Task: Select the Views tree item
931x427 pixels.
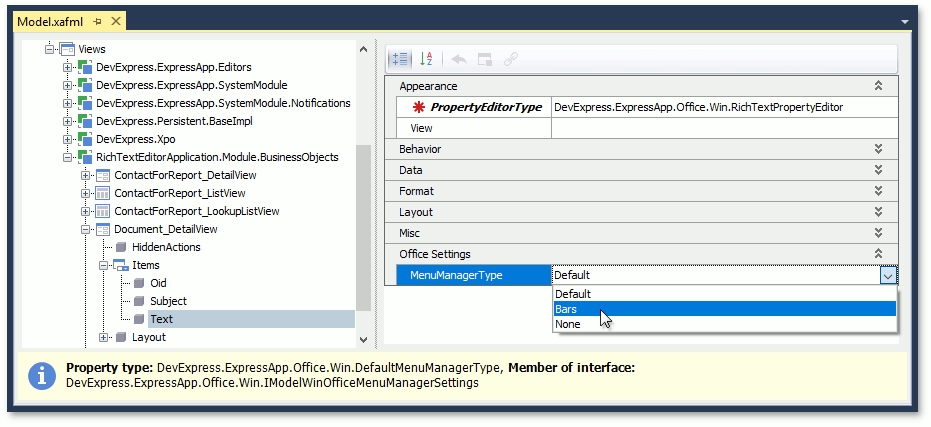Action: coord(92,49)
